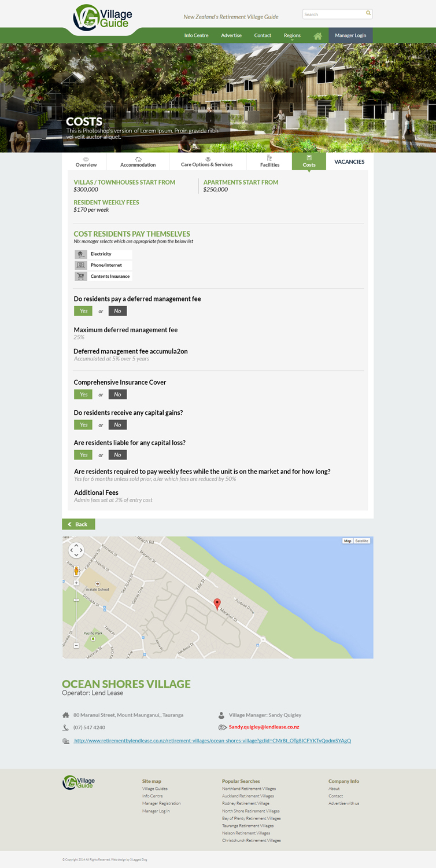436x868 pixels.
Task: Click the Street View pegman icon
Action: (x=76, y=571)
